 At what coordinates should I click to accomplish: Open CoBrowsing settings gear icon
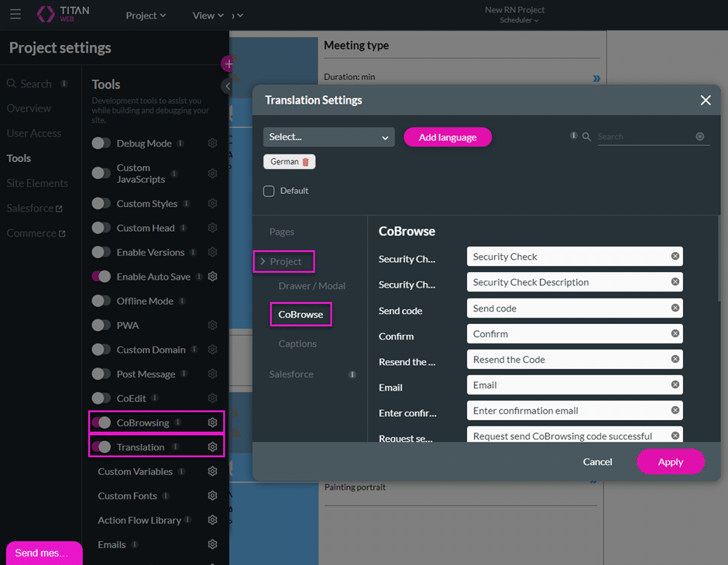pos(212,422)
